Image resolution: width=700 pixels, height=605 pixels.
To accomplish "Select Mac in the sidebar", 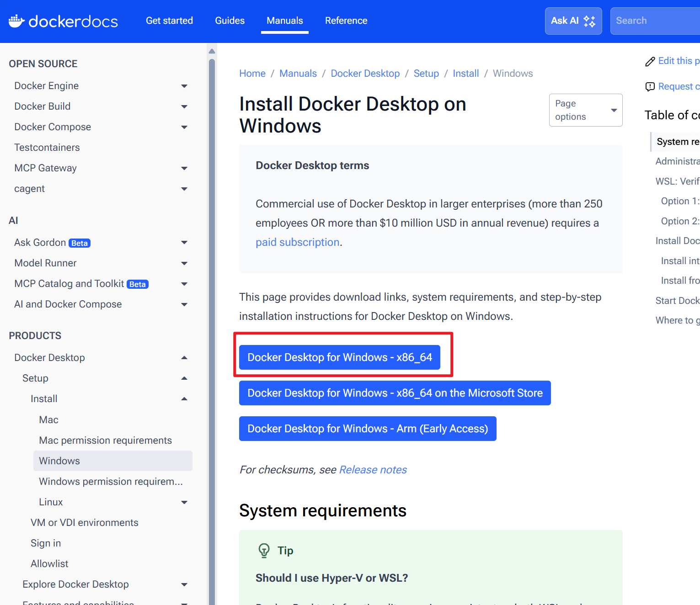I will click(48, 419).
